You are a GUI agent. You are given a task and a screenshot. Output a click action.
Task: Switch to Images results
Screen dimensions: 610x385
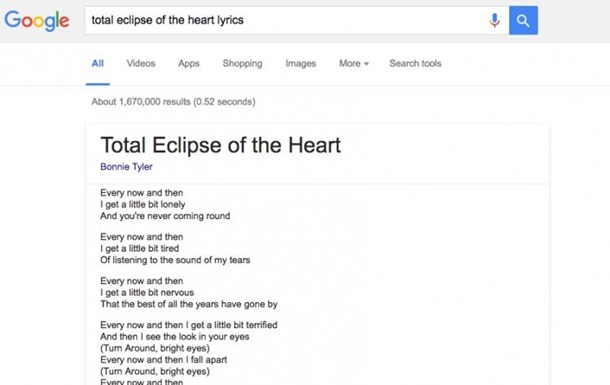click(301, 63)
